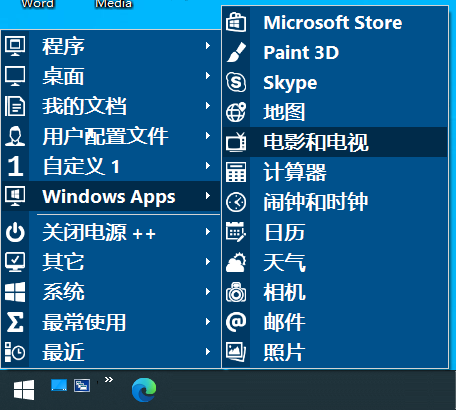The width and height of the screenshot is (456, 410).
Task: Expand the 其它 submenu arrow
Action: (x=208, y=262)
